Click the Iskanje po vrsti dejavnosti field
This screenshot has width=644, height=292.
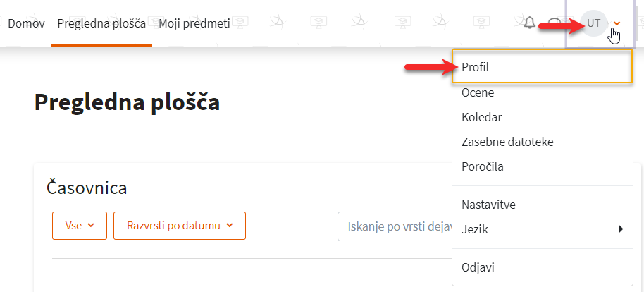click(x=395, y=226)
